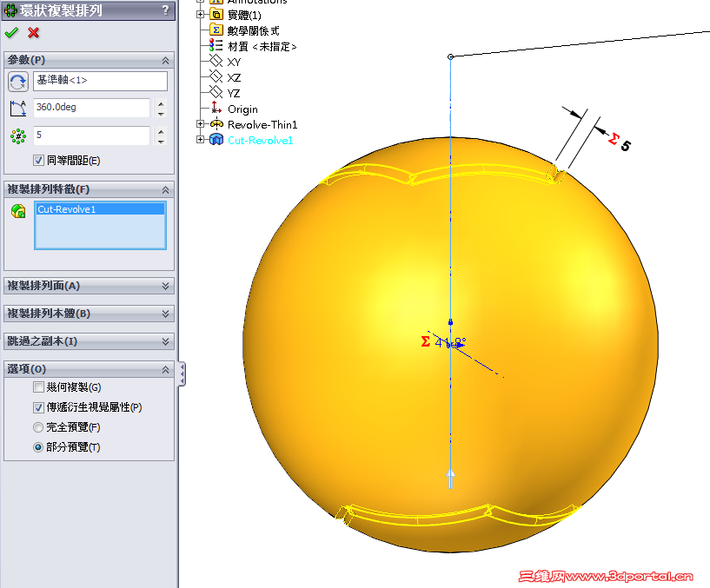The width and height of the screenshot is (710, 588).
Task: Select the Cut-Revolve1 feature icon
Action: 216,140
